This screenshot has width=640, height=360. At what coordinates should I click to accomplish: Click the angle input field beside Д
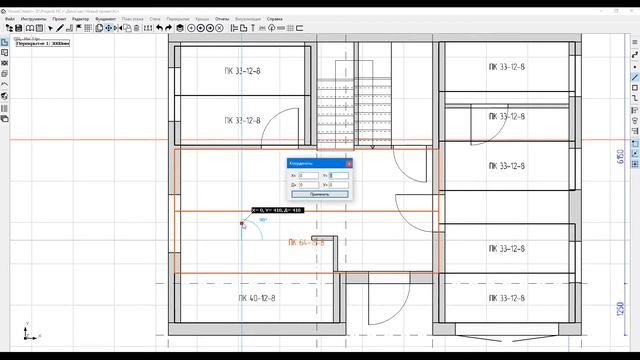pos(339,185)
